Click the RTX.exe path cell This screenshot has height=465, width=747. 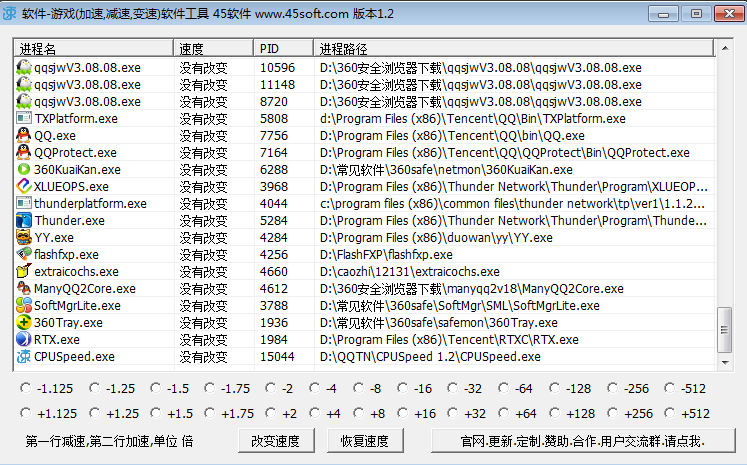tap(449, 340)
